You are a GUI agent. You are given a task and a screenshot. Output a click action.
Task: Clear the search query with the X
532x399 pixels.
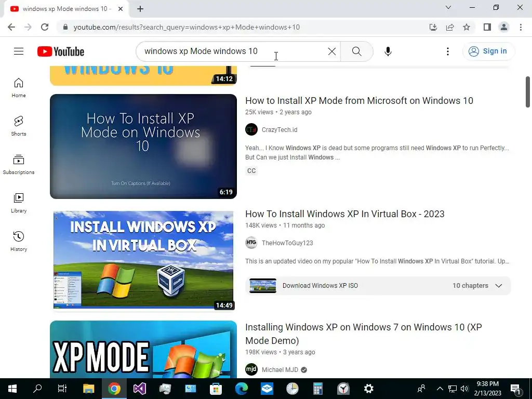[332, 51]
